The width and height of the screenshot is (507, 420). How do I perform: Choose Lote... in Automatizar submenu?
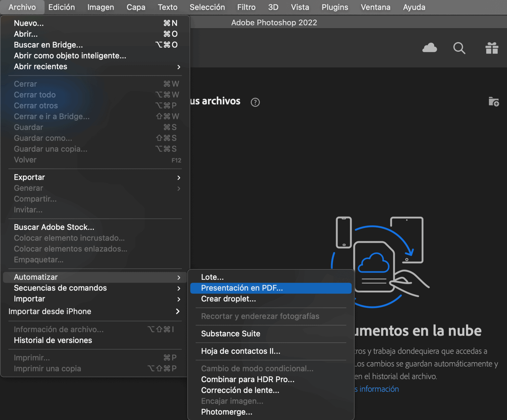coord(271,277)
